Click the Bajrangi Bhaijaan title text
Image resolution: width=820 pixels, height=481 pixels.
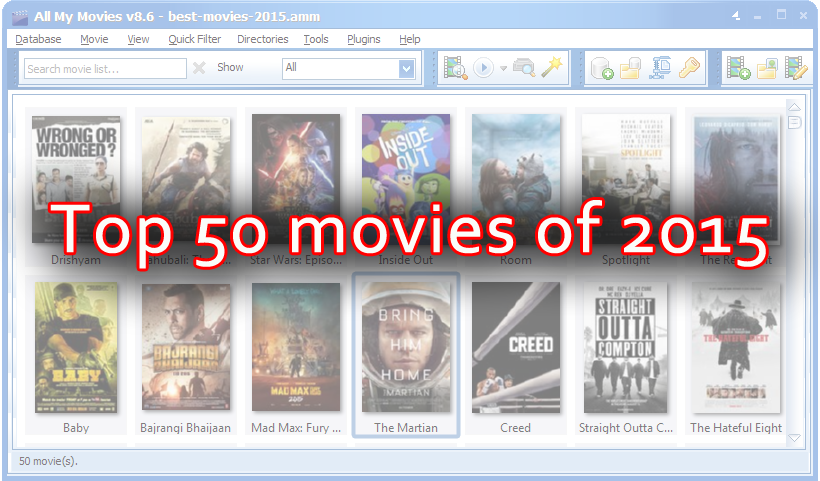[x=185, y=428]
